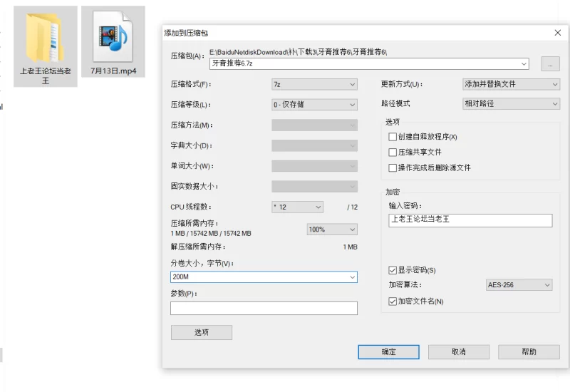Click the 取消 button
570x392 pixels.
(x=458, y=352)
